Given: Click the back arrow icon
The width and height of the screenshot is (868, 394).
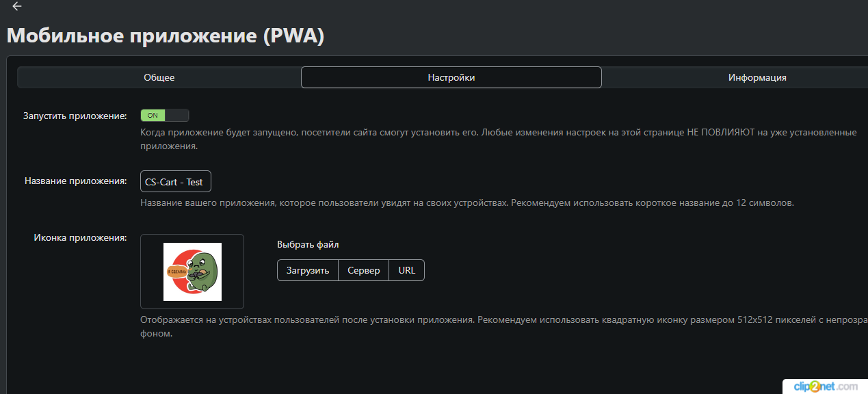Looking at the screenshot, I should pos(17,6).
